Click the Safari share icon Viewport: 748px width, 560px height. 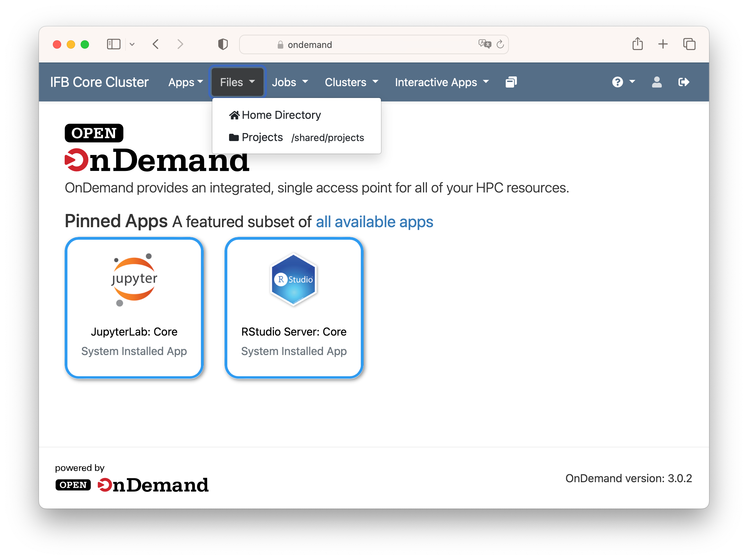(637, 44)
